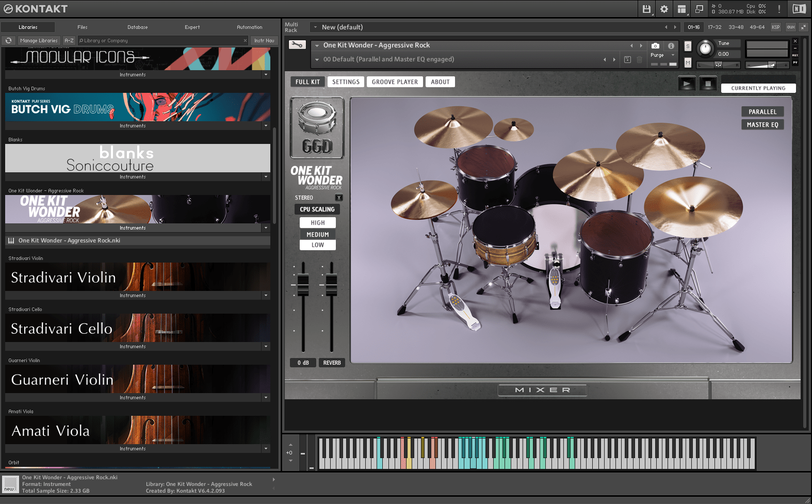Screen dimensions: 812x504
Task: Click the Manage Libraries button
Action: [39, 40]
